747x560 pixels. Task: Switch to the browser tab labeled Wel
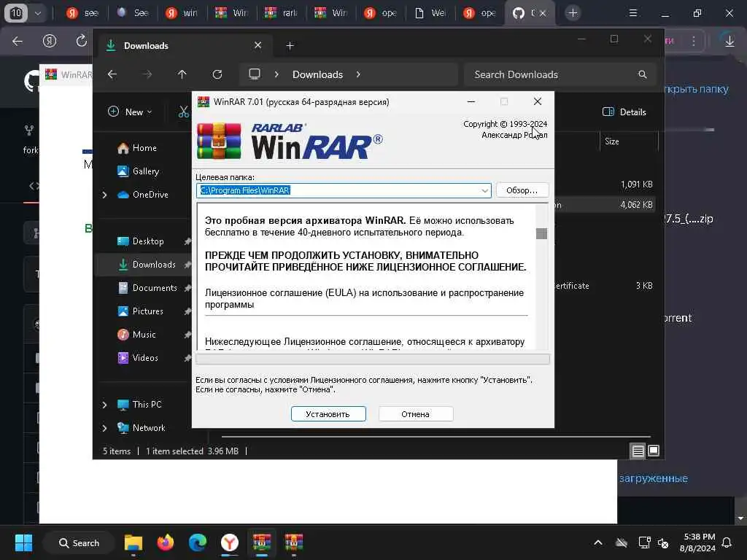(430, 13)
